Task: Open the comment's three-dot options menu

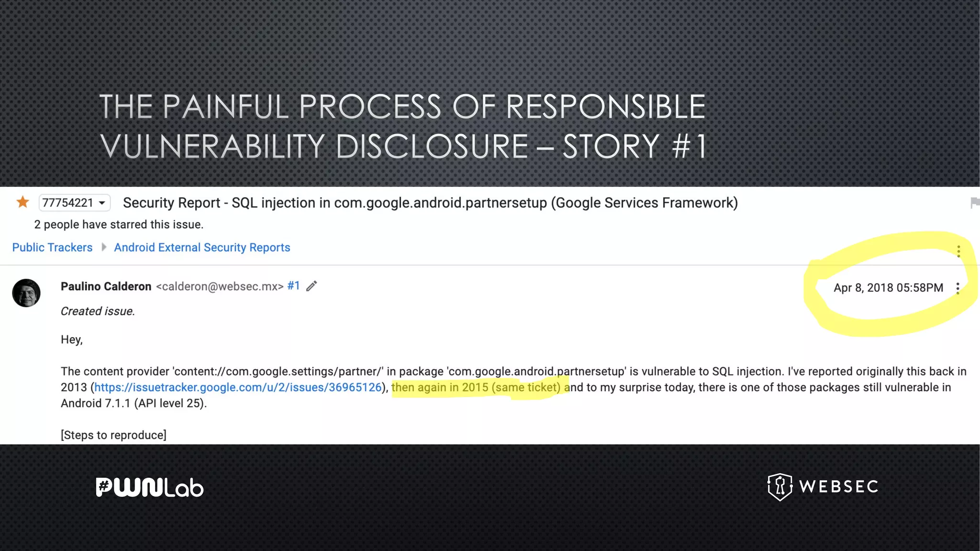Action: click(958, 288)
